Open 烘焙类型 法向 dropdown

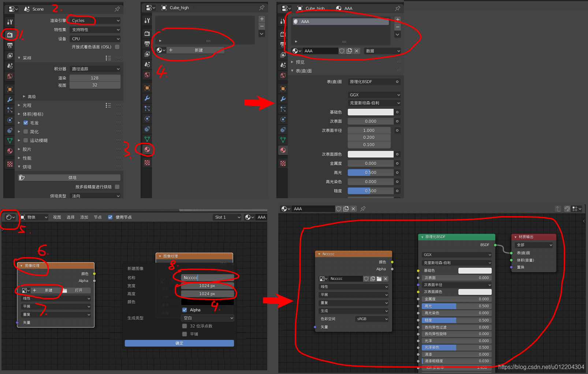point(95,196)
